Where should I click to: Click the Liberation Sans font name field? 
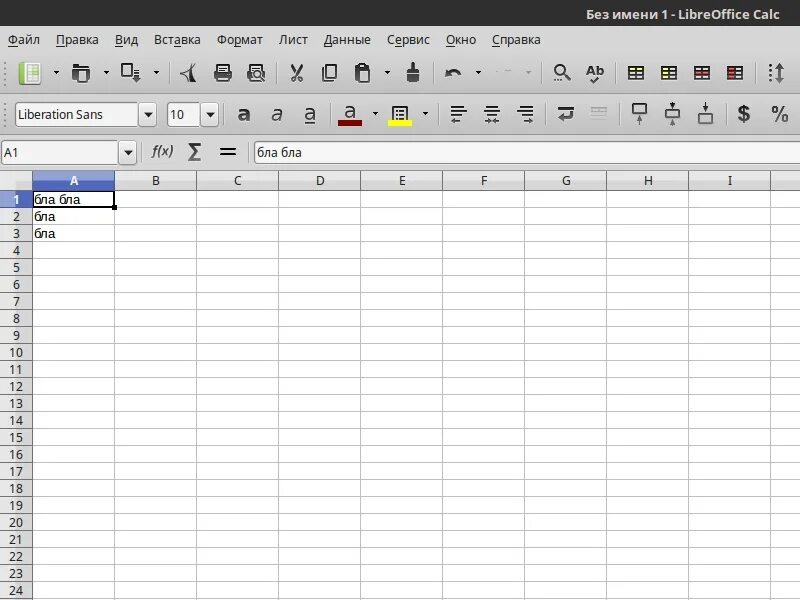pyautogui.click(x=77, y=114)
